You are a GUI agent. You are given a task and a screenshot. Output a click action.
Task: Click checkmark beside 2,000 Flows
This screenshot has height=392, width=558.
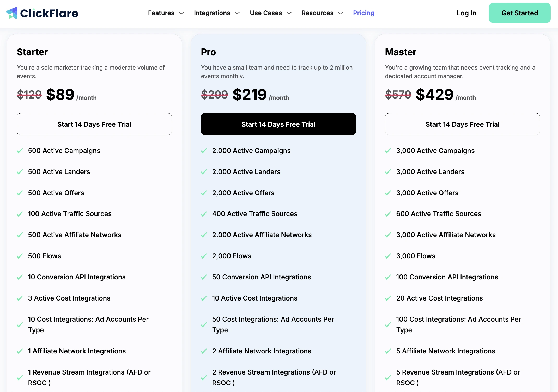pos(204,256)
